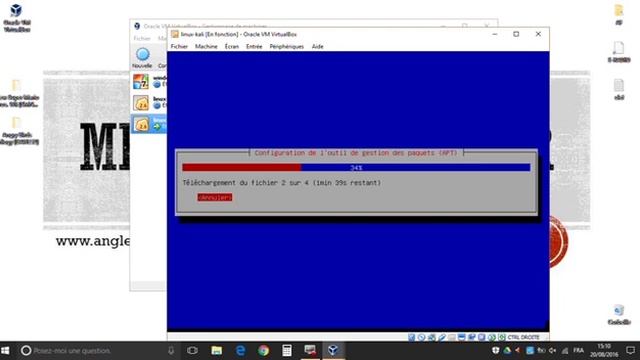This screenshot has width=640, height=360.
Task: Select the running linux-kali VM in Manager list
Action: (x=149, y=124)
